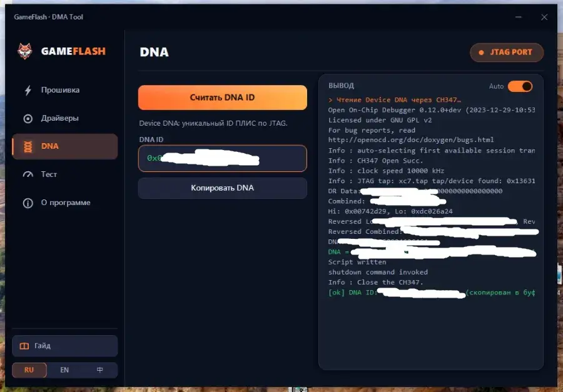Click the 'JTAG tap: xc7.tap' info line
This screenshot has height=392, width=563.
(x=431, y=181)
